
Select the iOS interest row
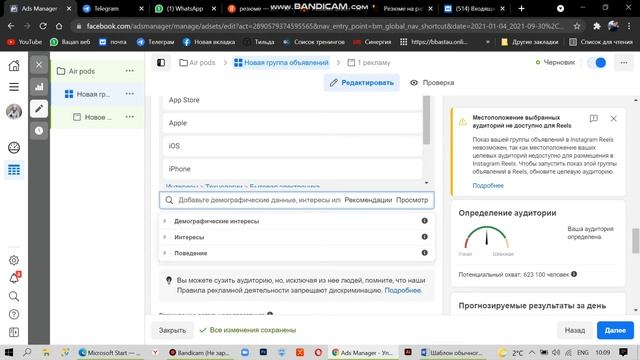[292, 146]
